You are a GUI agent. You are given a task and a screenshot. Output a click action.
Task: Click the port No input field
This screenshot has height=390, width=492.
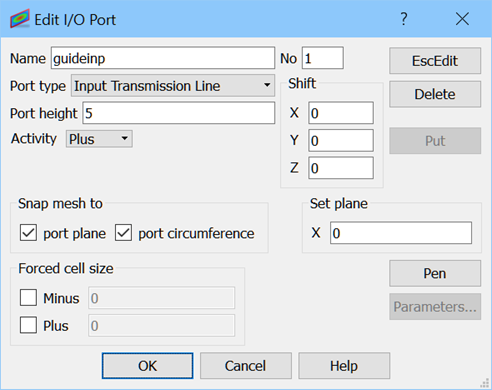click(323, 58)
